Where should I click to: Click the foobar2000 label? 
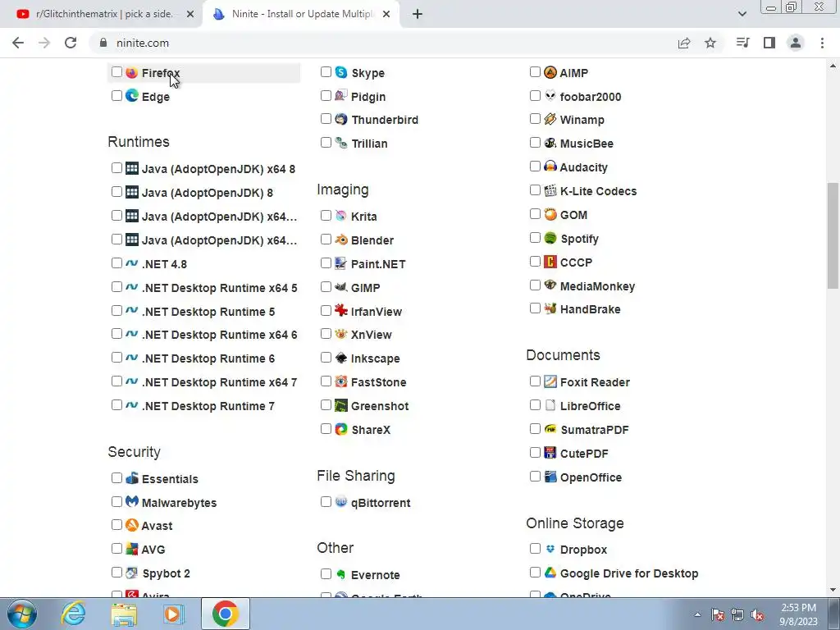pyautogui.click(x=591, y=97)
